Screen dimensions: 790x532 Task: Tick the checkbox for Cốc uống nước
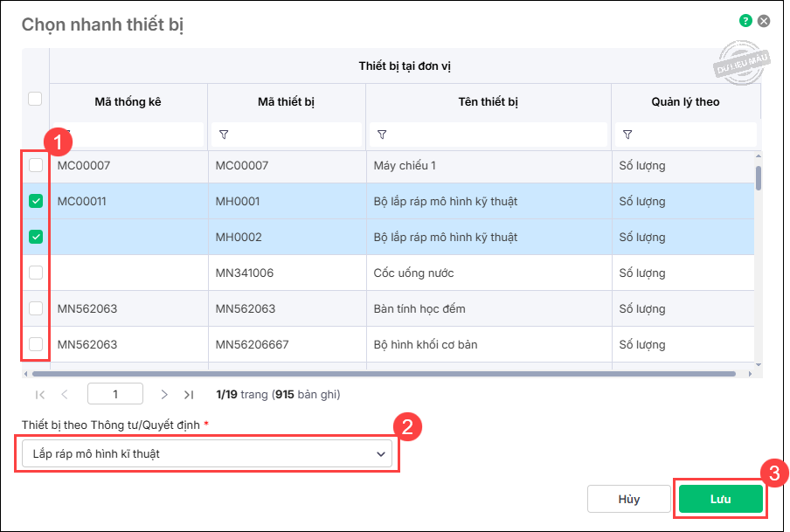(x=36, y=273)
